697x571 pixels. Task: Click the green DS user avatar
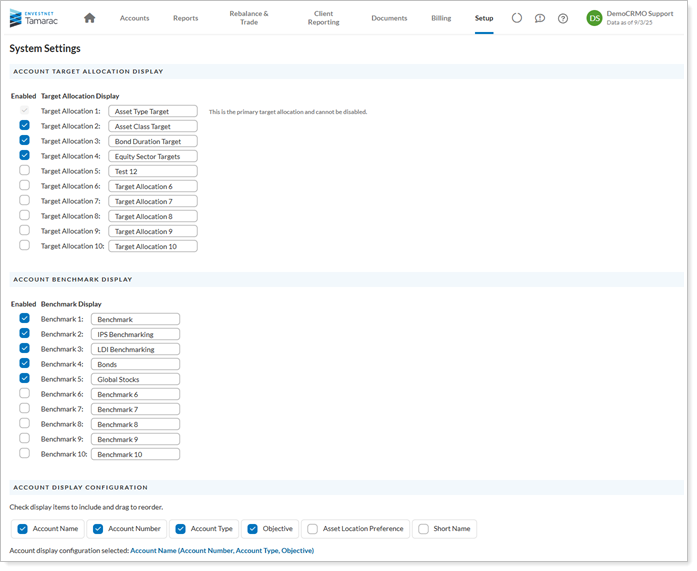[594, 18]
